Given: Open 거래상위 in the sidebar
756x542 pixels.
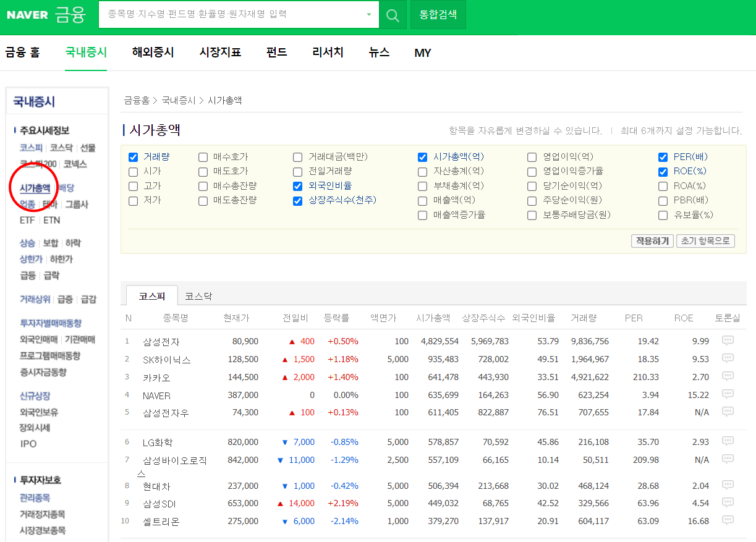Looking at the screenshot, I should (35, 299).
